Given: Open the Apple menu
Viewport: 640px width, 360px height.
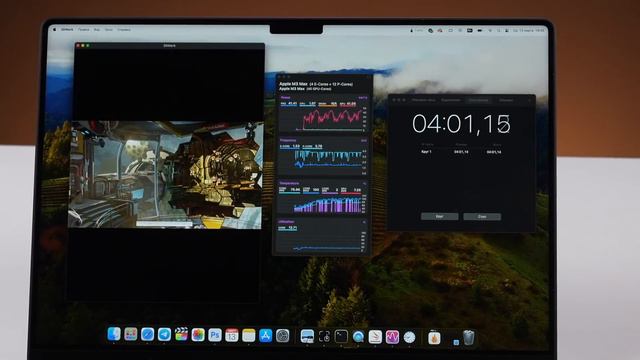Looking at the screenshot, I should coord(55,29).
